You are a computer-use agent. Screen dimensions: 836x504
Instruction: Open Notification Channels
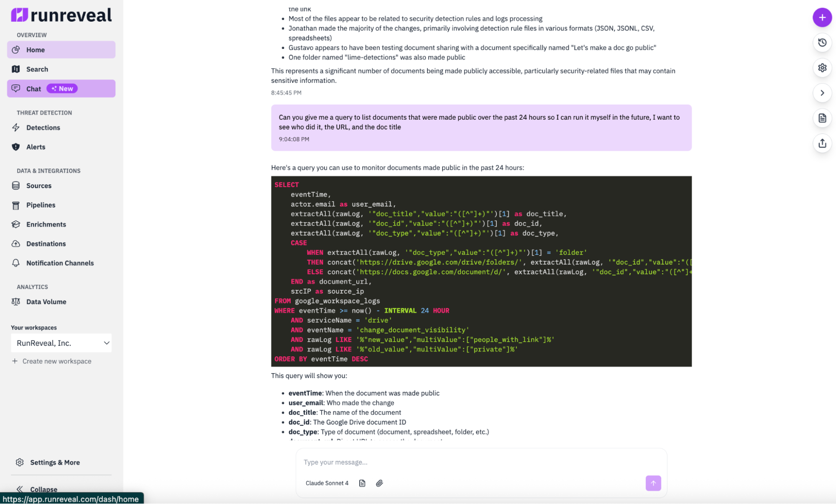pyautogui.click(x=61, y=263)
